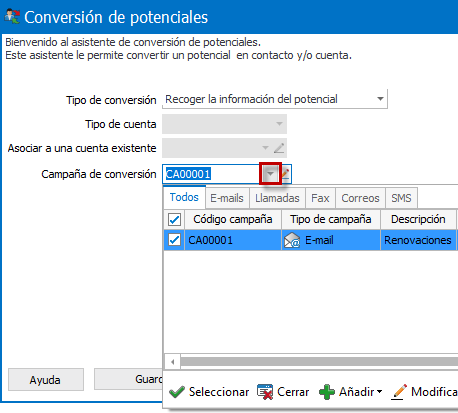Click the green checkmark Seleccionar icon
458x413 pixels.
coord(177,392)
